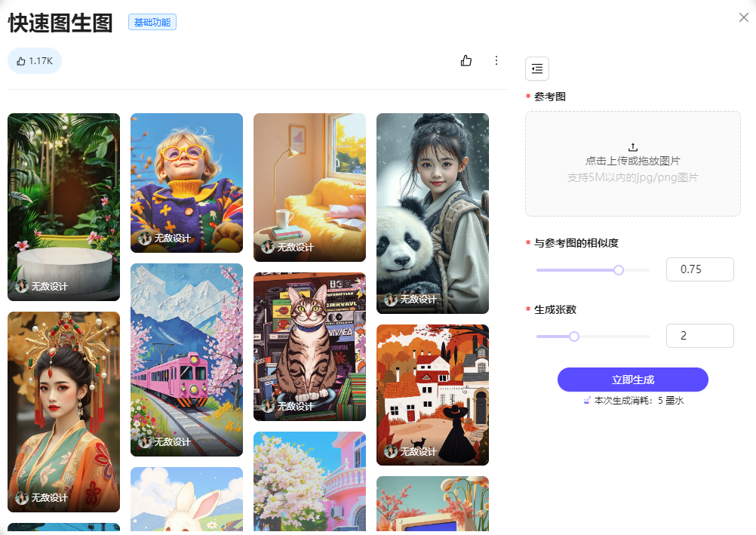Click the similarity value field showing 0.75

coord(700,269)
